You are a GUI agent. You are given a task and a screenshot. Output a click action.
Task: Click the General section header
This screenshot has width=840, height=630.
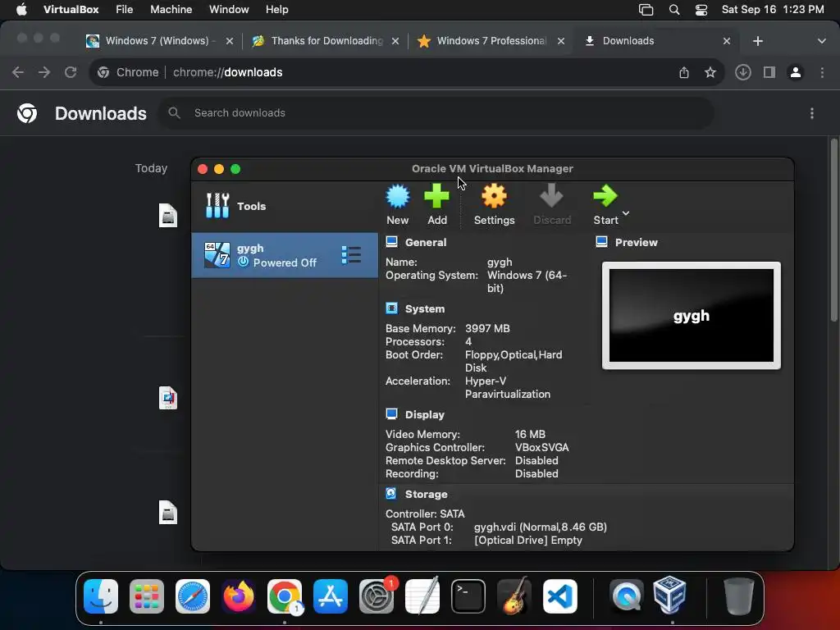click(426, 242)
